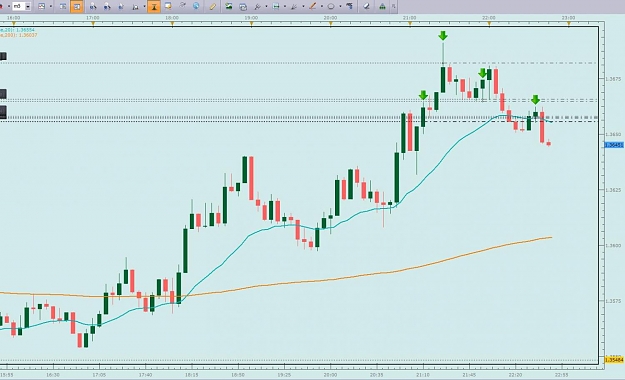Viewport: 625px width, 380px height.
Task: Click the refresh arrows toolbar icon
Action: pyautogui.click(x=182, y=6)
